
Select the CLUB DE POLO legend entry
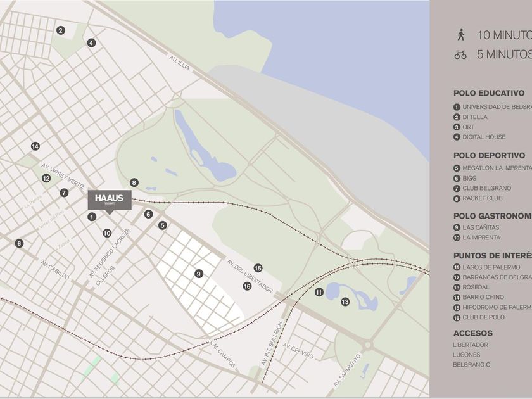click(x=479, y=317)
